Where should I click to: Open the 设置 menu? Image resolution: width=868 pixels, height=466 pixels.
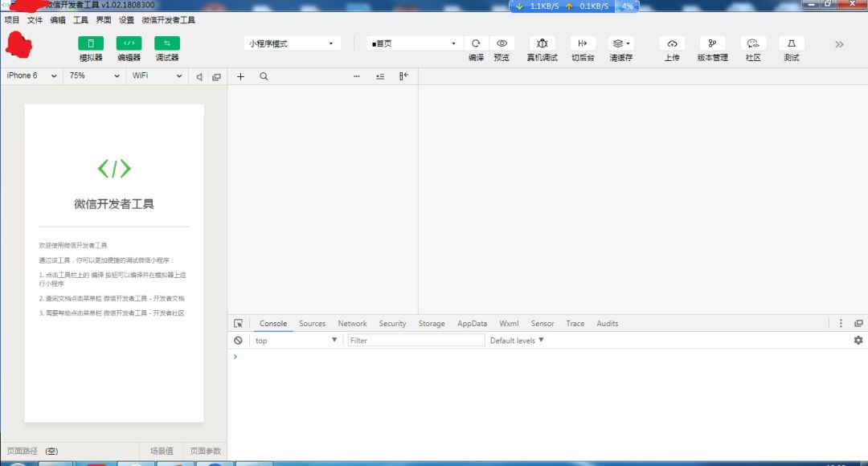click(x=126, y=20)
